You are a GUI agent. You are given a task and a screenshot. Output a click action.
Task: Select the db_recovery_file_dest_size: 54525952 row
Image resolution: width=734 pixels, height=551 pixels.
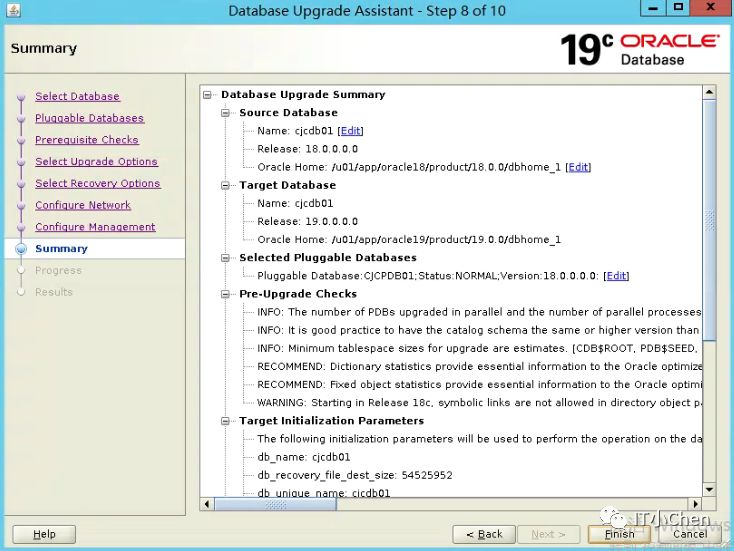coord(355,475)
